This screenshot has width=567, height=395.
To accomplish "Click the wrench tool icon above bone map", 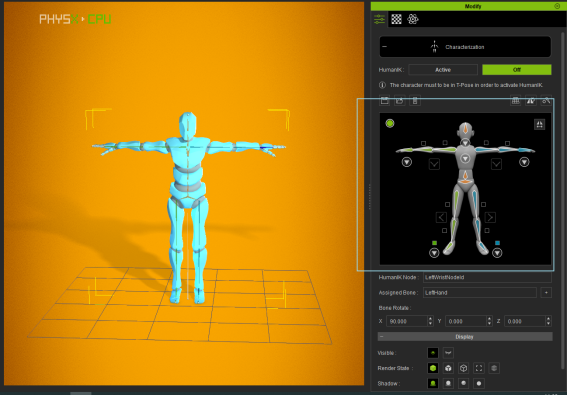I will (x=546, y=101).
